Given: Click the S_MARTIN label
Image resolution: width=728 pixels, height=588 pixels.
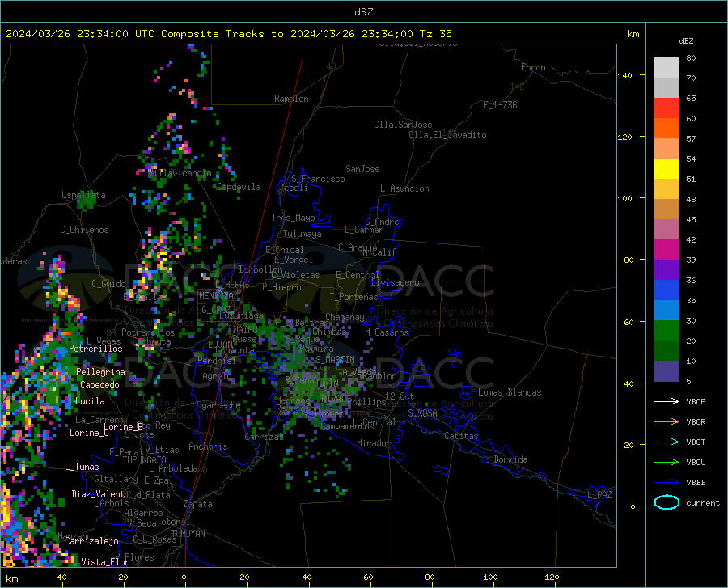Looking at the screenshot, I should click(x=335, y=360).
